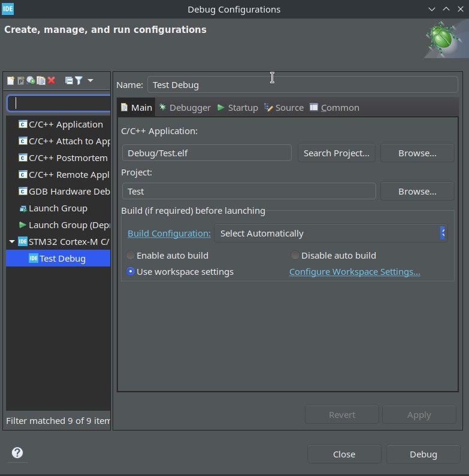
Task: Click the C/C++ Postmortem Debugger icon
Action: [23, 157]
